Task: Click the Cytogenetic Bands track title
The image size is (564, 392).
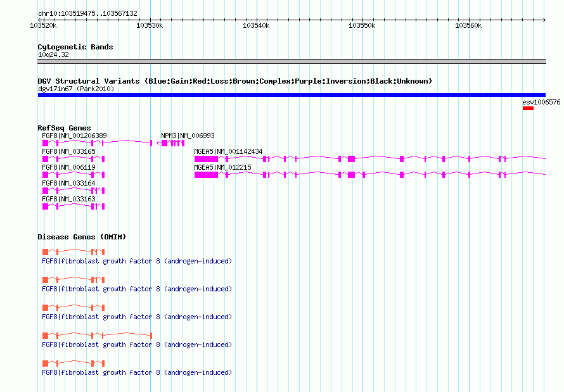Action: 75,47
